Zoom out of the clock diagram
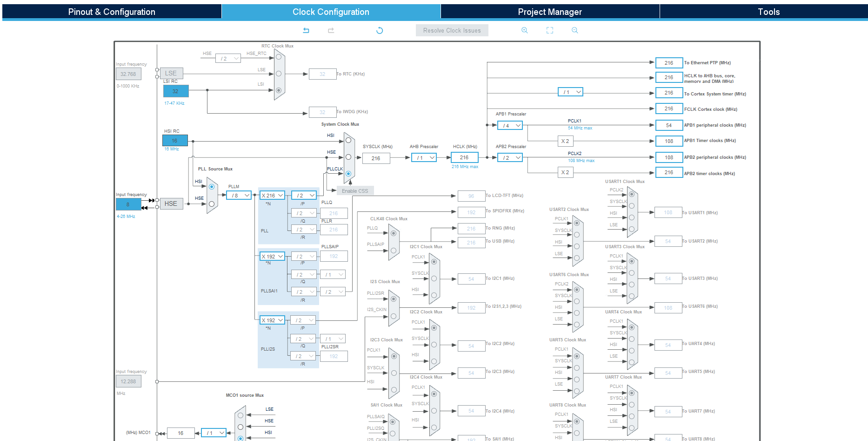 click(x=575, y=30)
